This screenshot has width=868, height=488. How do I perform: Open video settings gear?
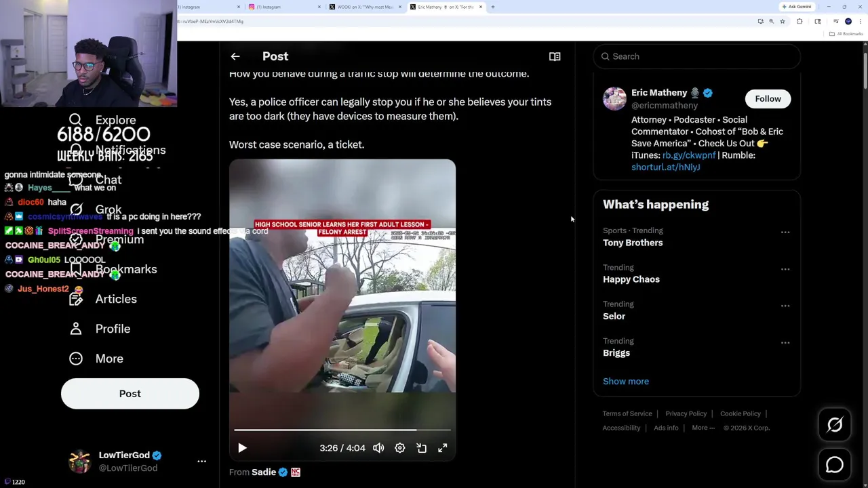point(400,448)
